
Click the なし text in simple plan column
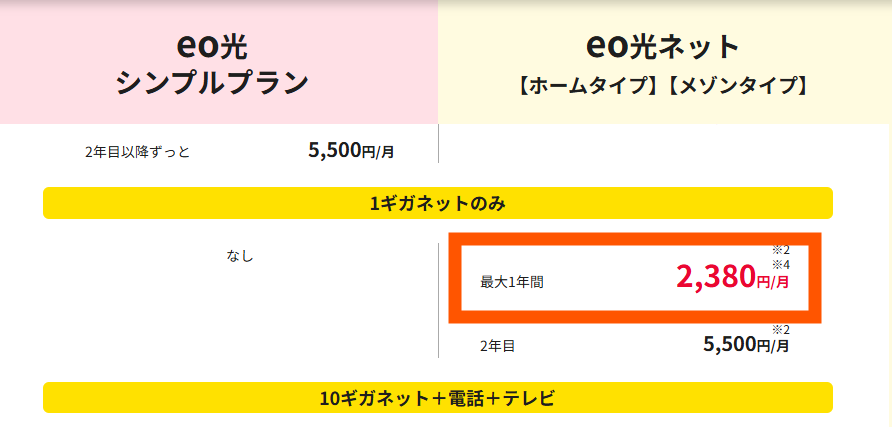tap(240, 256)
